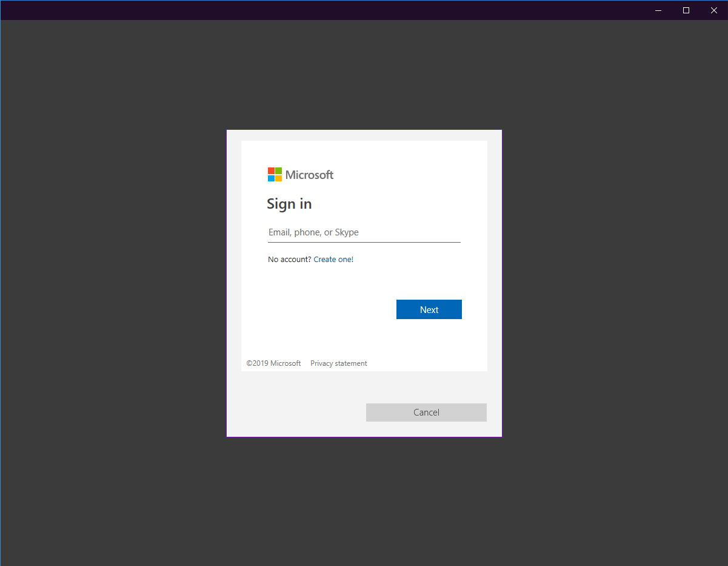Maximize the application window
728x566 pixels.
(686, 10)
